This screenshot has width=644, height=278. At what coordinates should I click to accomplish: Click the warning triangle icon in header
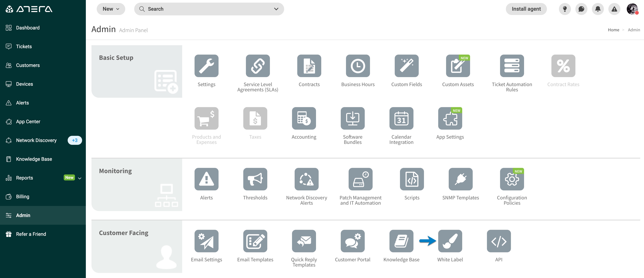(x=614, y=9)
